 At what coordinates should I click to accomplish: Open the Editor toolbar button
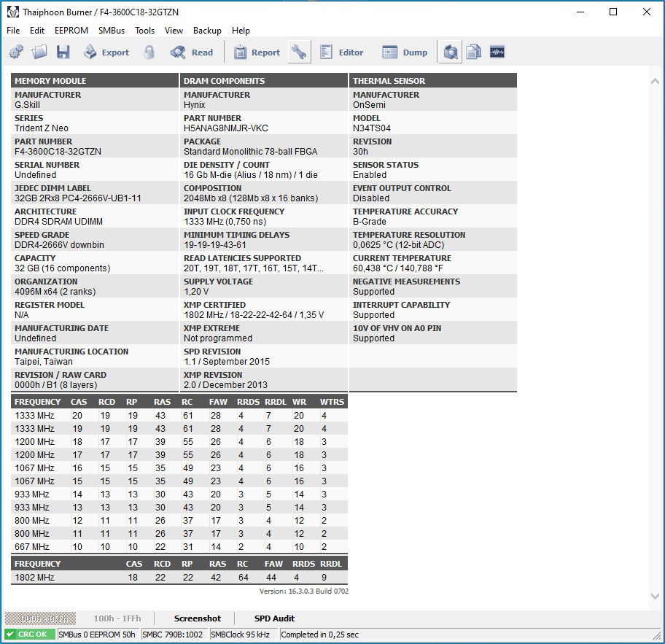tap(341, 53)
